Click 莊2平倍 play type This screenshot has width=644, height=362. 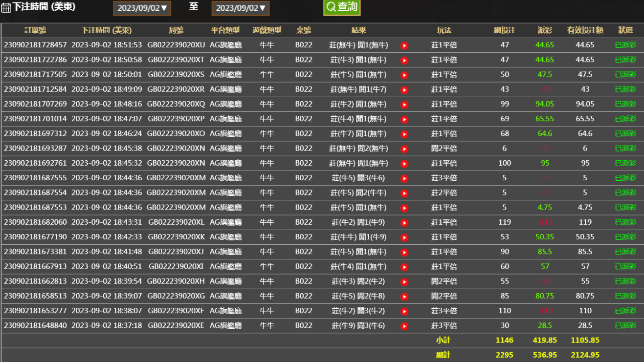pyautogui.click(x=444, y=192)
